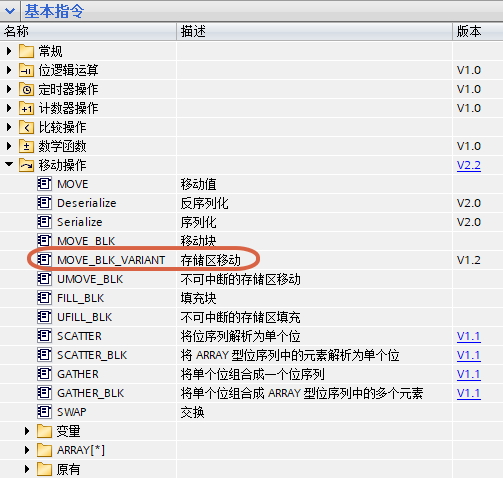Expand the 常规 folder arrow
The height and width of the screenshot is (478, 503).
tap(9, 51)
